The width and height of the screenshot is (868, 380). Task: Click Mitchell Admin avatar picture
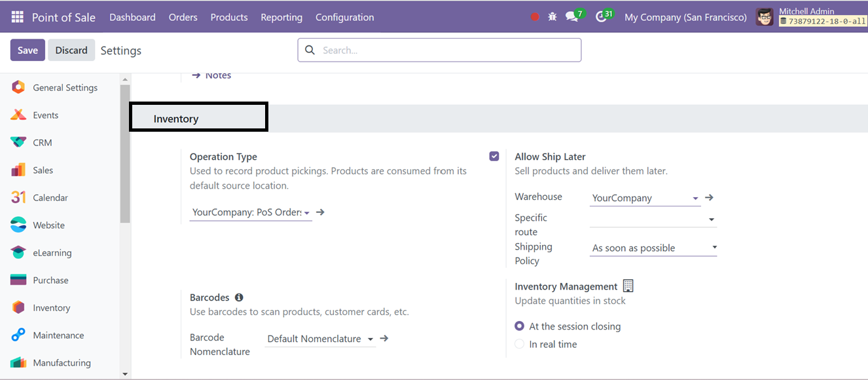[765, 17]
